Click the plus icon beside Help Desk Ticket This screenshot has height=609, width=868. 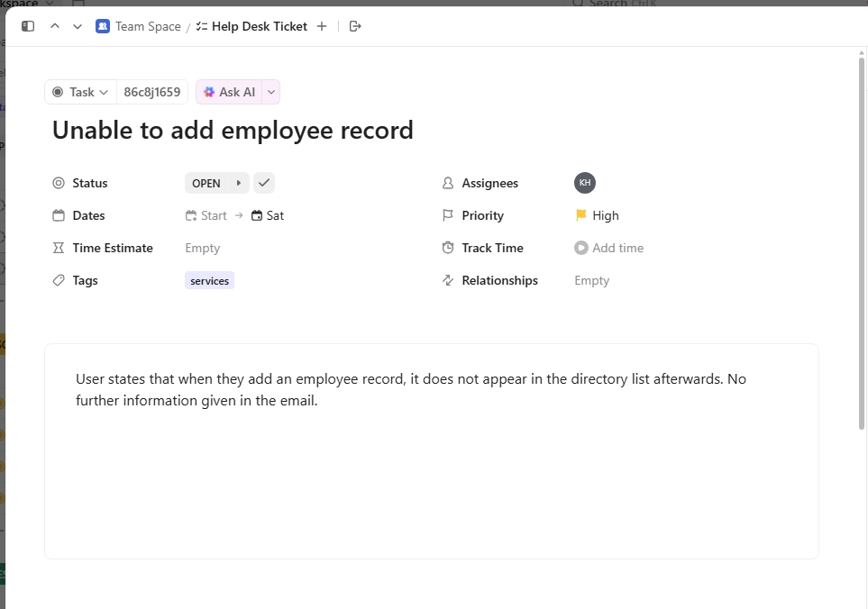pyautogui.click(x=322, y=26)
